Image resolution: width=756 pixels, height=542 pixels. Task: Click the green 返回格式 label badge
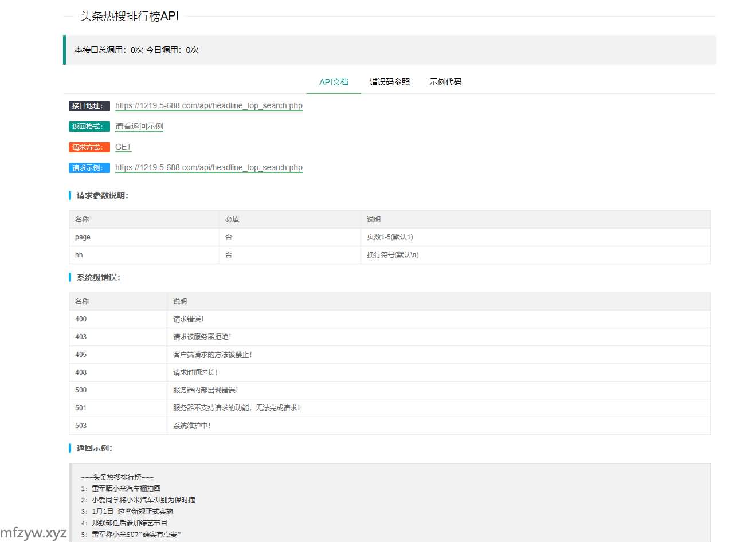click(89, 127)
